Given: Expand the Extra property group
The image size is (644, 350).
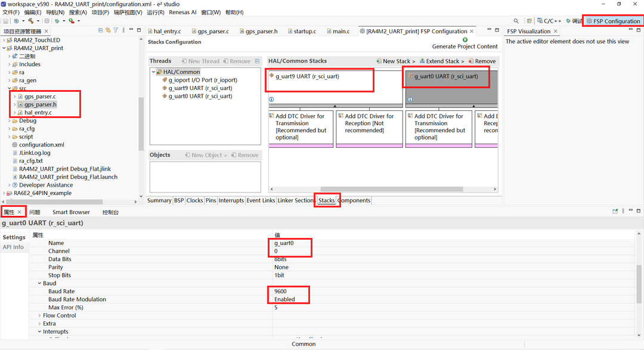Looking at the screenshot, I should (40, 324).
